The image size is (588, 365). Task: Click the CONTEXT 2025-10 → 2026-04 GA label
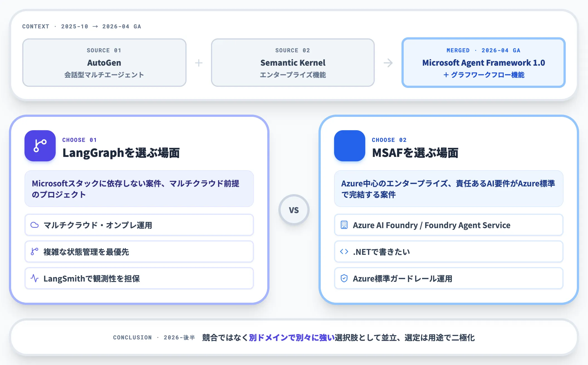[82, 26]
